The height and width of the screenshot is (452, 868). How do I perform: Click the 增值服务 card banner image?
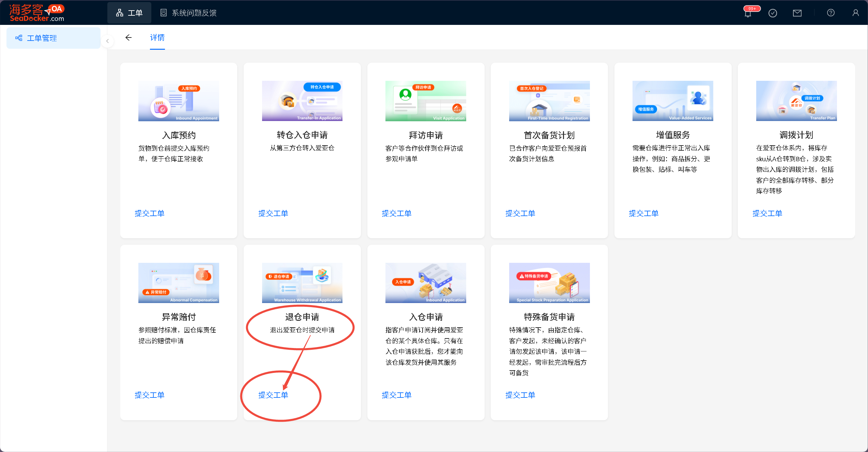coord(673,101)
